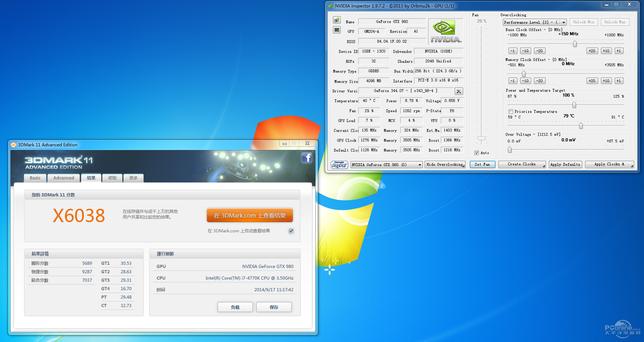Viewport: 644px width, 342px height.
Task: Click the Est. Max value 1403 MHz
Action: click(452, 130)
